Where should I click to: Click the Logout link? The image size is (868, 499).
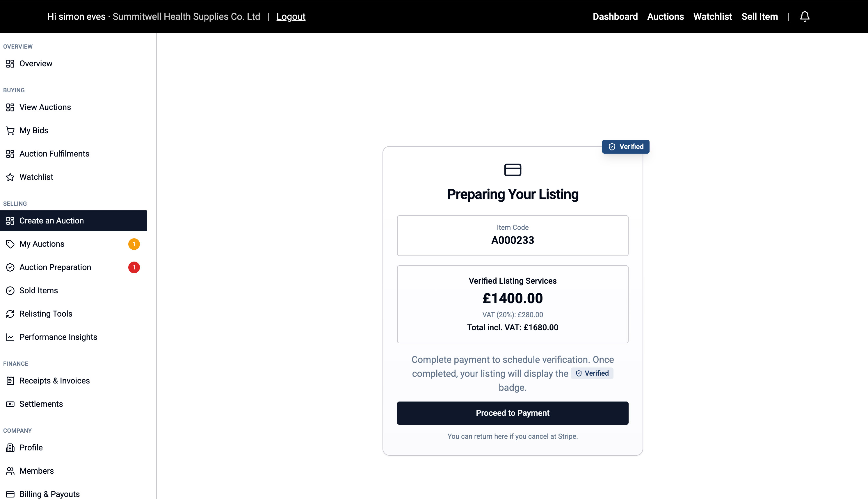pos(291,17)
